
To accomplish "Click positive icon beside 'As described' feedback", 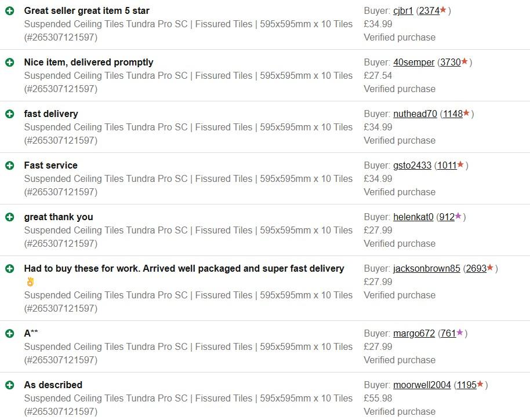I will (x=10, y=385).
